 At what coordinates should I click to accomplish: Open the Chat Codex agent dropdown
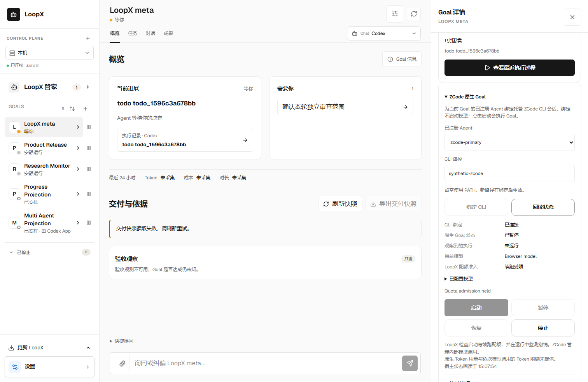click(384, 33)
